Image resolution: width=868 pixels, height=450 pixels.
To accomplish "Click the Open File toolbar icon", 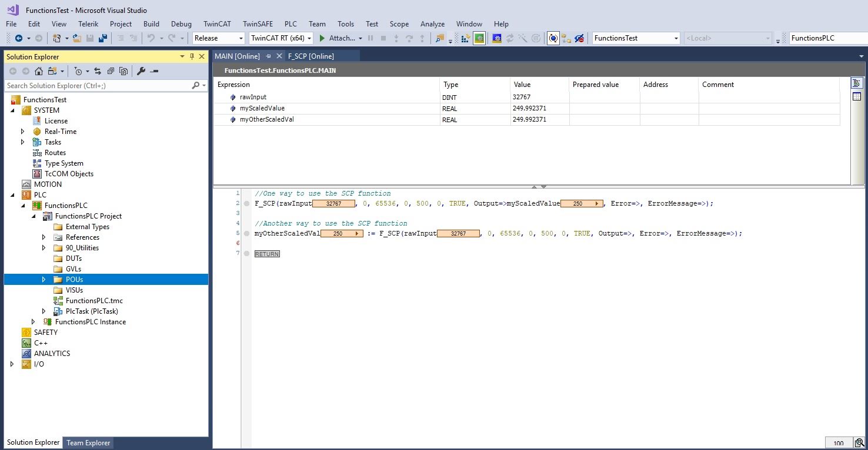I will (77, 38).
